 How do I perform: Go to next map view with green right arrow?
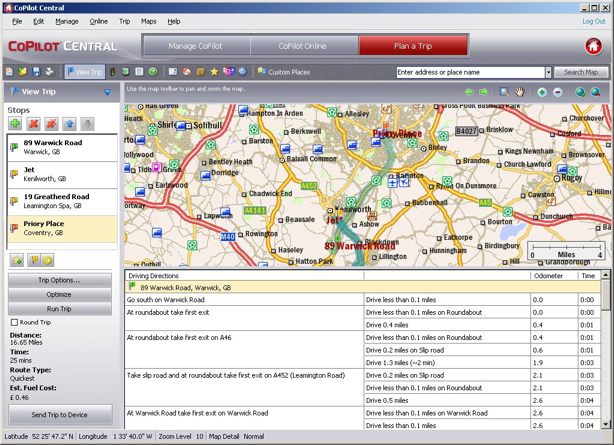(484, 92)
